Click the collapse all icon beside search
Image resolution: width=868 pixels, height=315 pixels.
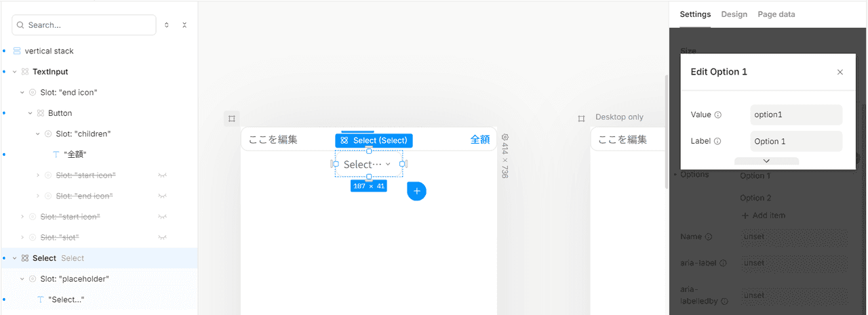[x=184, y=25]
